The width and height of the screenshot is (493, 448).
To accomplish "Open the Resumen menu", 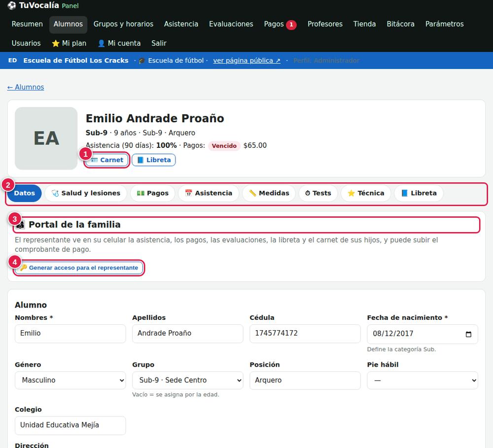I will click(x=27, y=24).
